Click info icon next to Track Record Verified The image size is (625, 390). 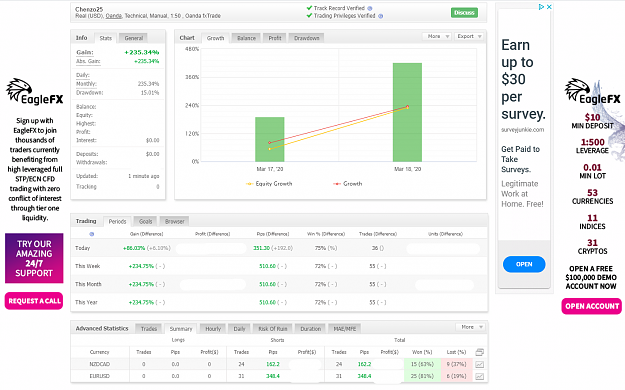pyautogui.click(x=370, y=8)
